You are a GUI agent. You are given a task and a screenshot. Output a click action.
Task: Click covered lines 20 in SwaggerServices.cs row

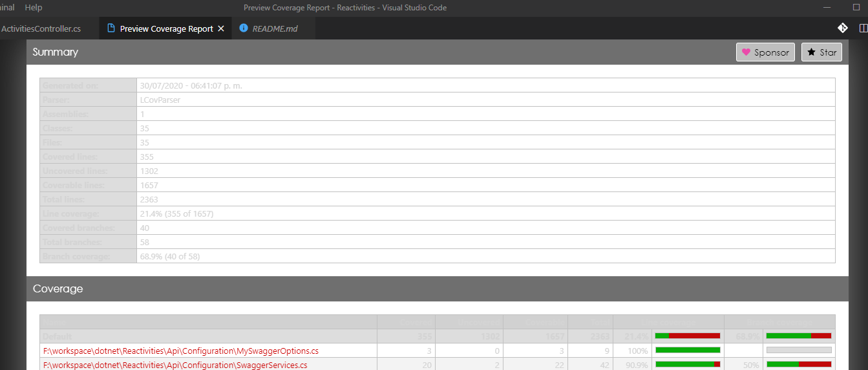pos(427,365)
